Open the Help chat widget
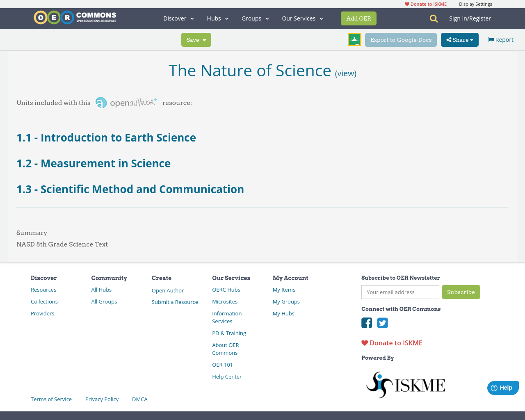 click(502, 387)
